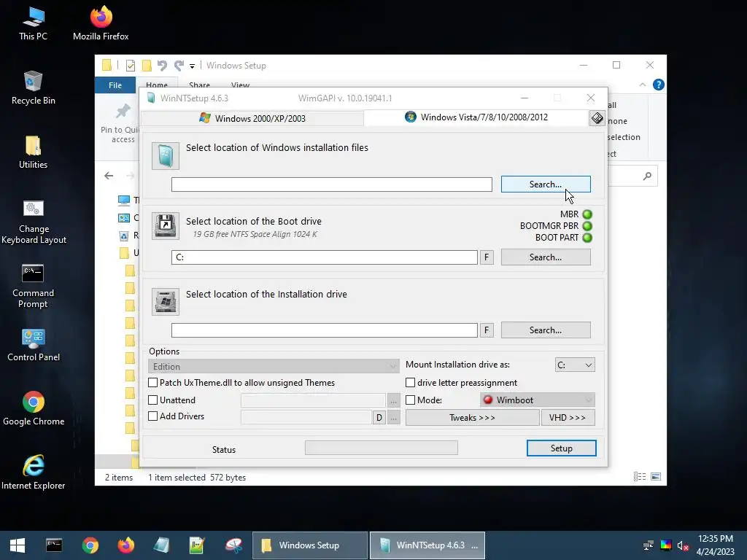Click the installation files path field
747x560 pixels.
coord(332,184)
